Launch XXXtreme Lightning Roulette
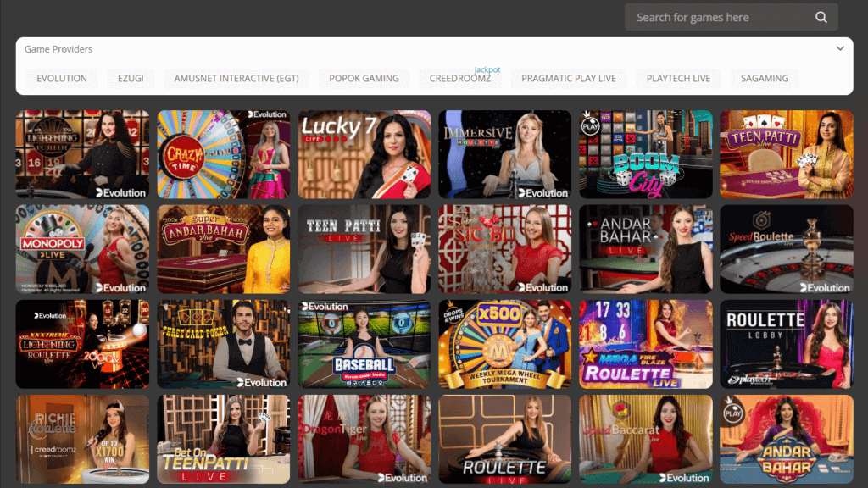The height and width of the screenshot is (488, 868). [82, 344]
